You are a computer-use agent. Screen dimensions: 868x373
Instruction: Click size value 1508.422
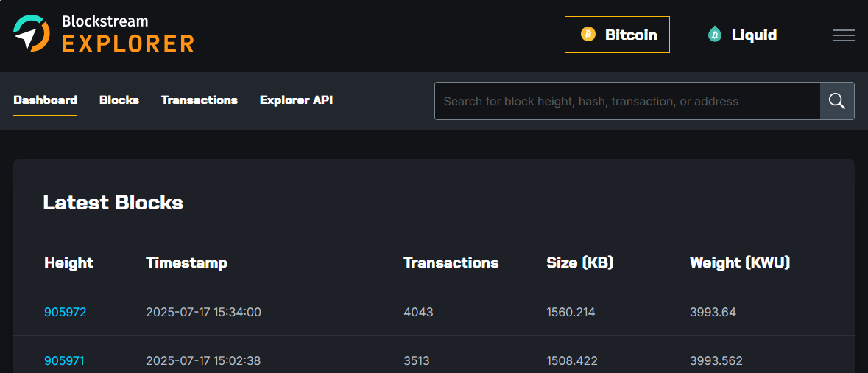pos(572,360)
